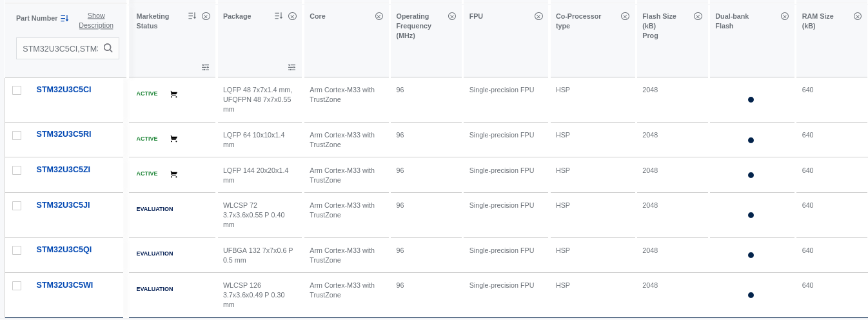The height and width of the screenshot is (320, 868).
Task: Open STM32U3C5QI part link
Action: point(64,249)
